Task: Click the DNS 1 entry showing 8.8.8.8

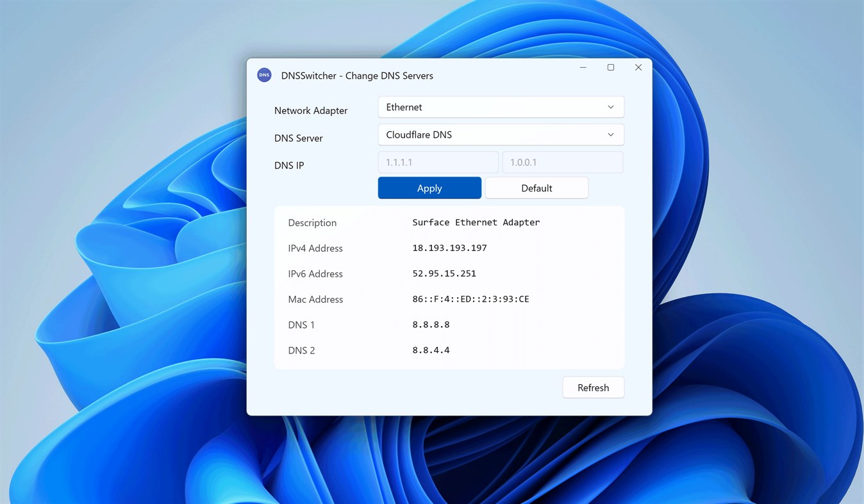Action: (x=431, y=325)
